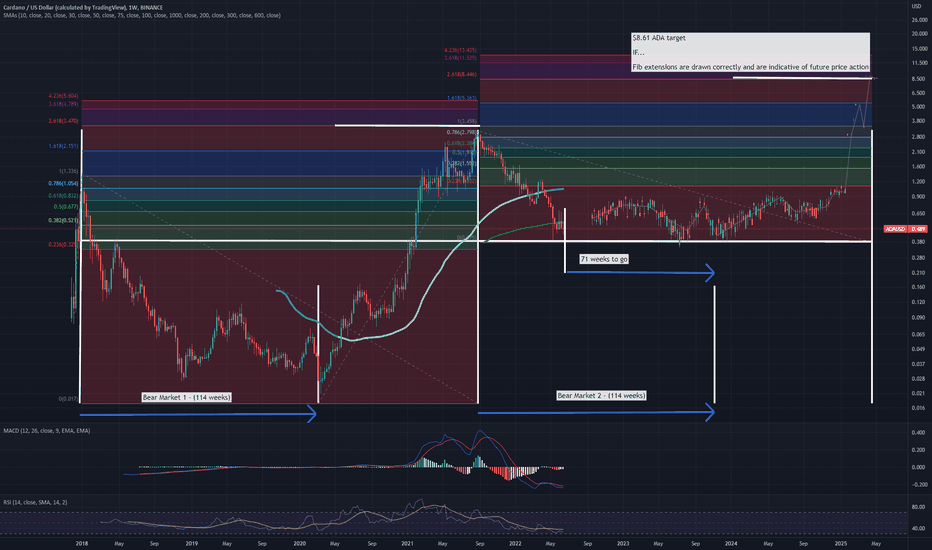Click the 8.500 price axis label
Viewport: 932px width, 550px height.
[x=918, y=78]
